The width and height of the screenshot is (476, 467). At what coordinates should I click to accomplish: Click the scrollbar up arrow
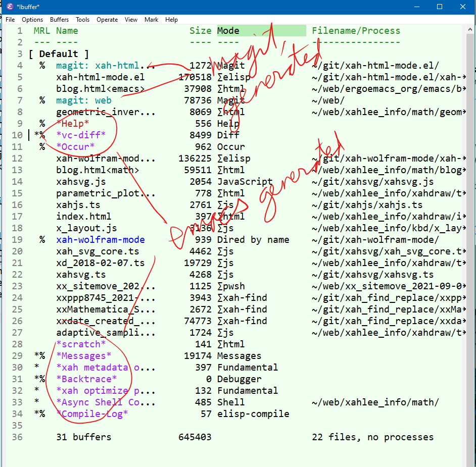tap(470, 30)
